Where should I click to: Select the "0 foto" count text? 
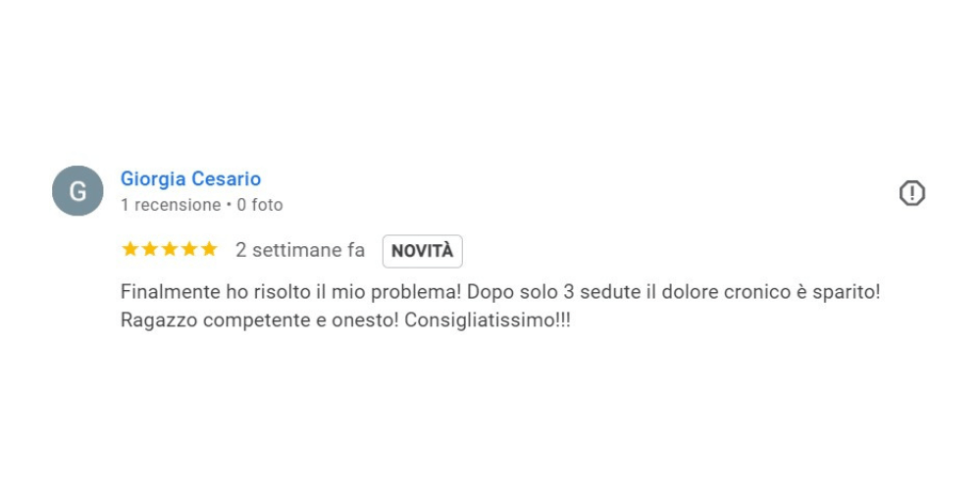260,205
